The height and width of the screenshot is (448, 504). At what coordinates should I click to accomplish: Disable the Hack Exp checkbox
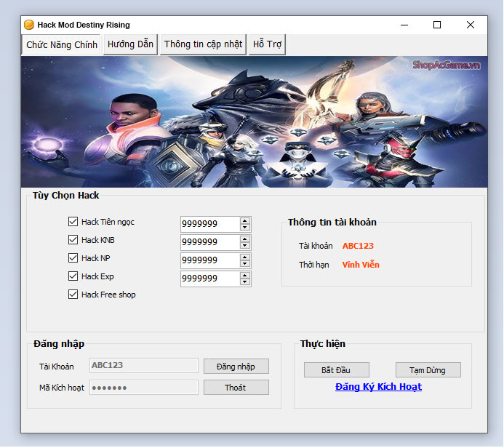[x=73, y=276]
